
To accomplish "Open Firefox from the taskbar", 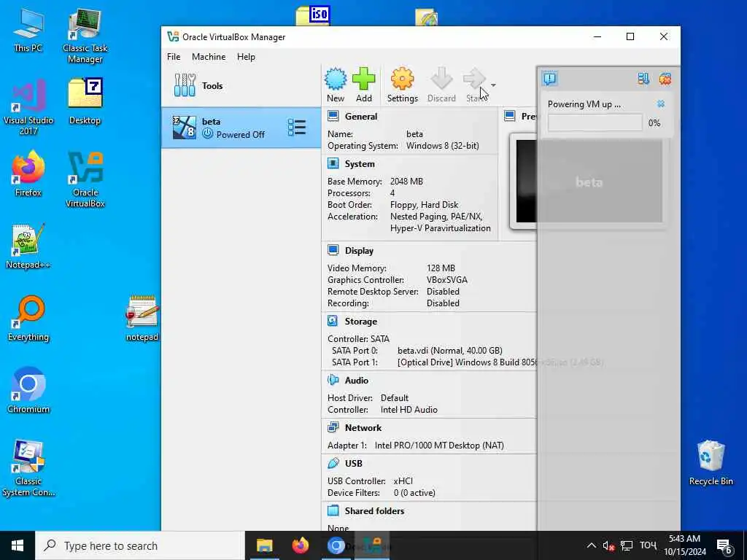I will click(x=300, y=545).
